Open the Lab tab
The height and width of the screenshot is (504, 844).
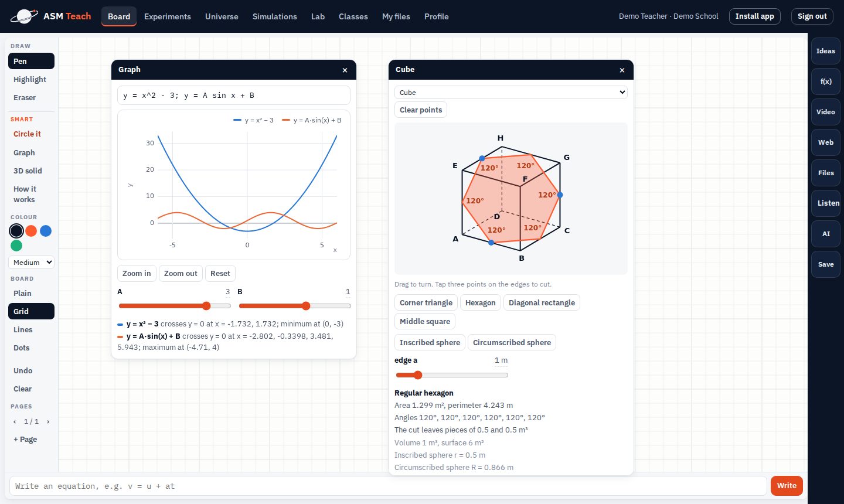tap(318, 16)
